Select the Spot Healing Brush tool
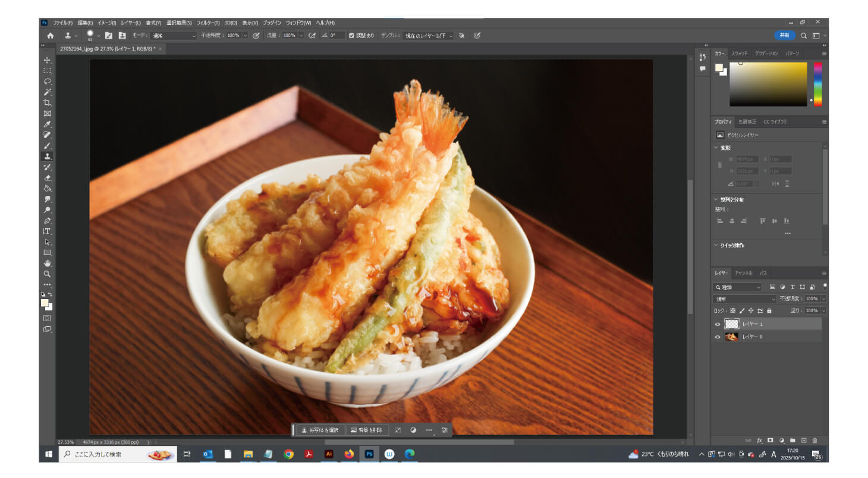The width and height of the screenshot is (868, 478). coord(47,135)
